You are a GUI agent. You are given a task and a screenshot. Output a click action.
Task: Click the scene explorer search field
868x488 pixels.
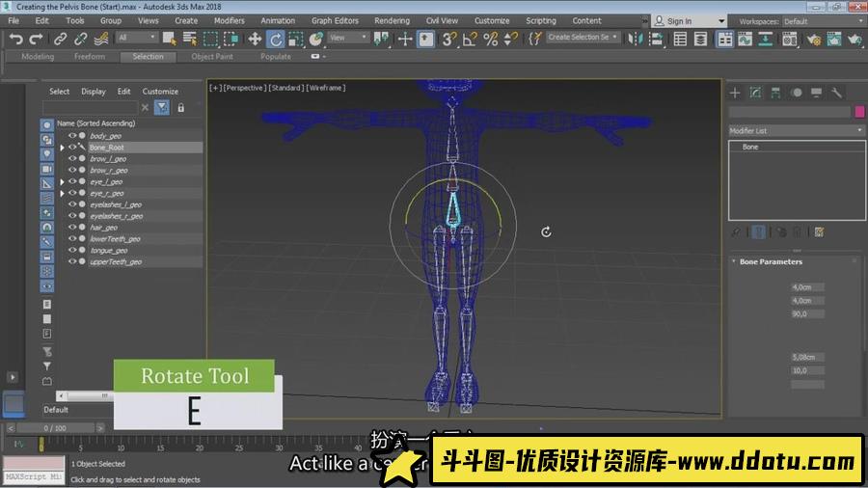point(90,107)
